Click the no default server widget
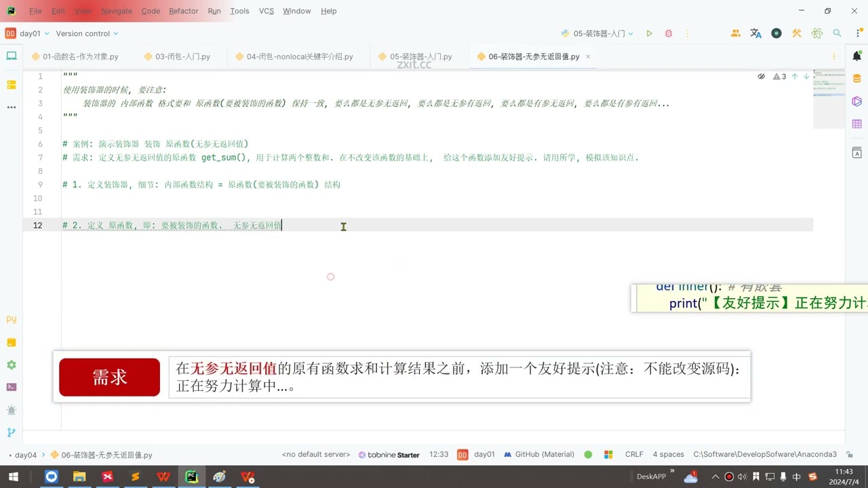Image resolution: width=868 pixels, height=488 pixels. pos(316,455)
